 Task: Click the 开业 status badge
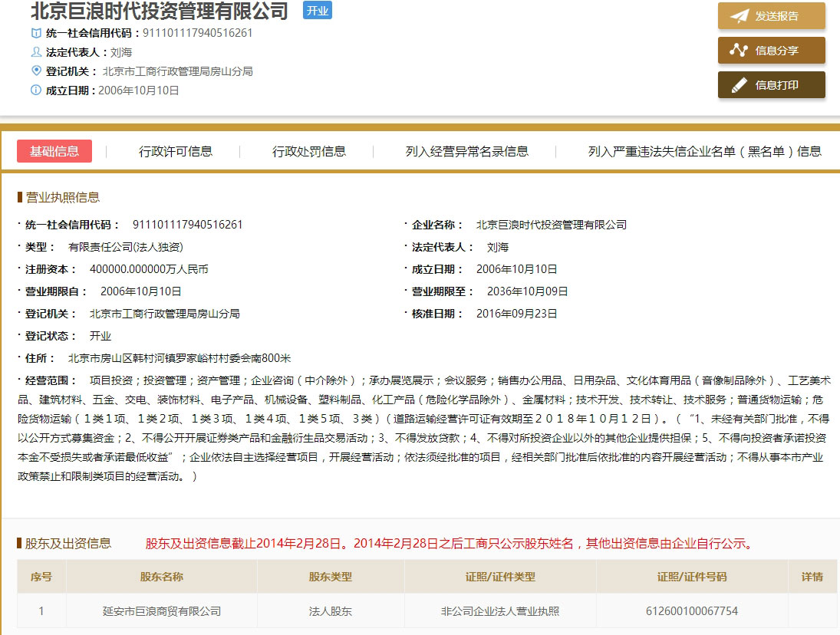click(317, 11)
